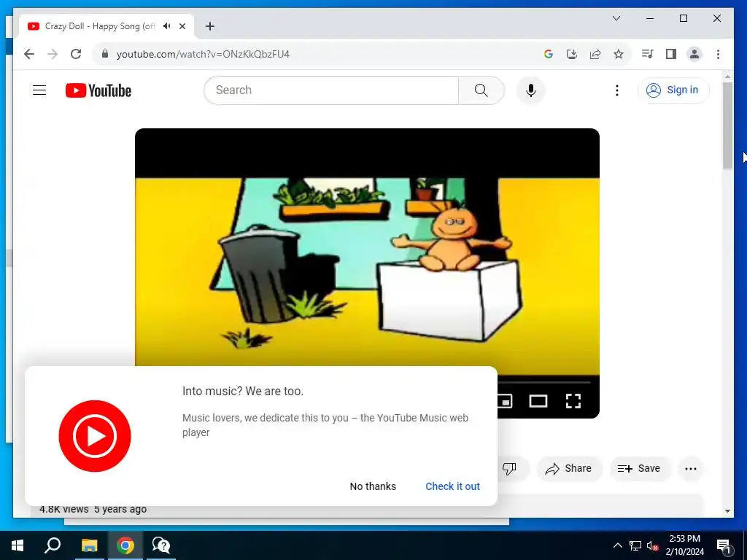Screen dimensions: 747x560
Task: Open Windows taskbar search
Action: tap(53, 545)
